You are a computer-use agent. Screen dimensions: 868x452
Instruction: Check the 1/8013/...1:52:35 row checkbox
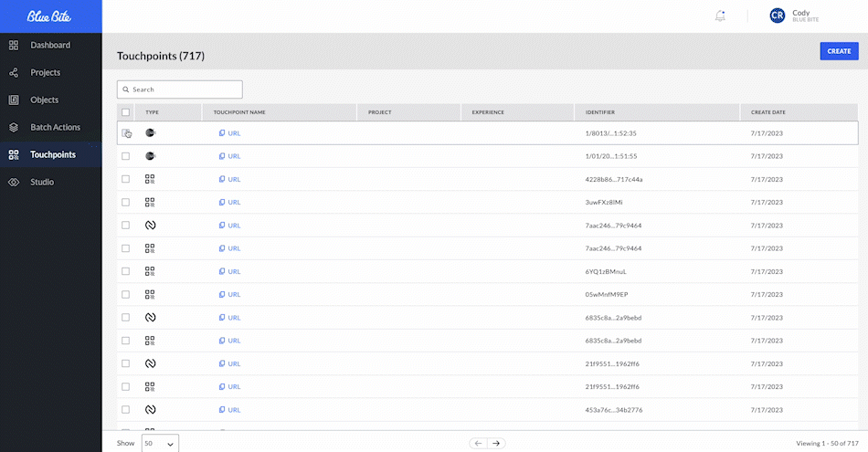tap(126, 133)
